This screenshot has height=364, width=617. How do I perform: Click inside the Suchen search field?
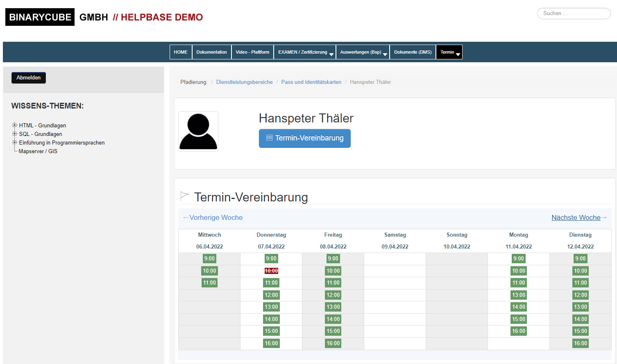tap(574, 14)
